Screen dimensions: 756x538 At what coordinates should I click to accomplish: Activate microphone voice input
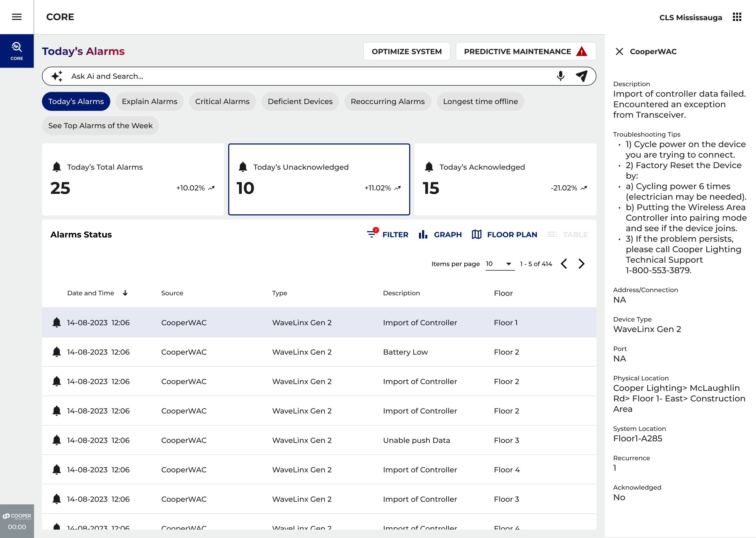(x=561, y=76)
